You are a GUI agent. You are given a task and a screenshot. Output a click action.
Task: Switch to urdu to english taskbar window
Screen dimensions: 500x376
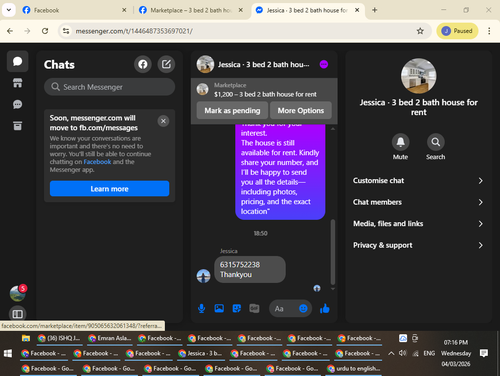[354, 368]
